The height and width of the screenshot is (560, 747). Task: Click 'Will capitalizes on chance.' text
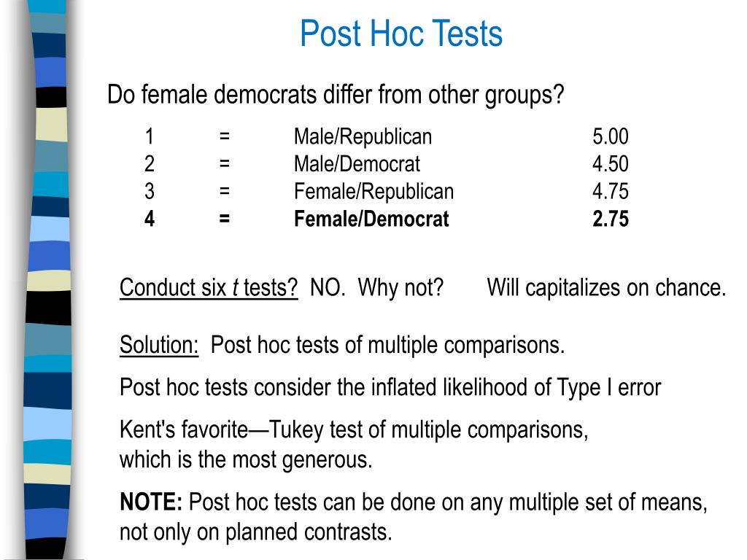coord(606,287)
